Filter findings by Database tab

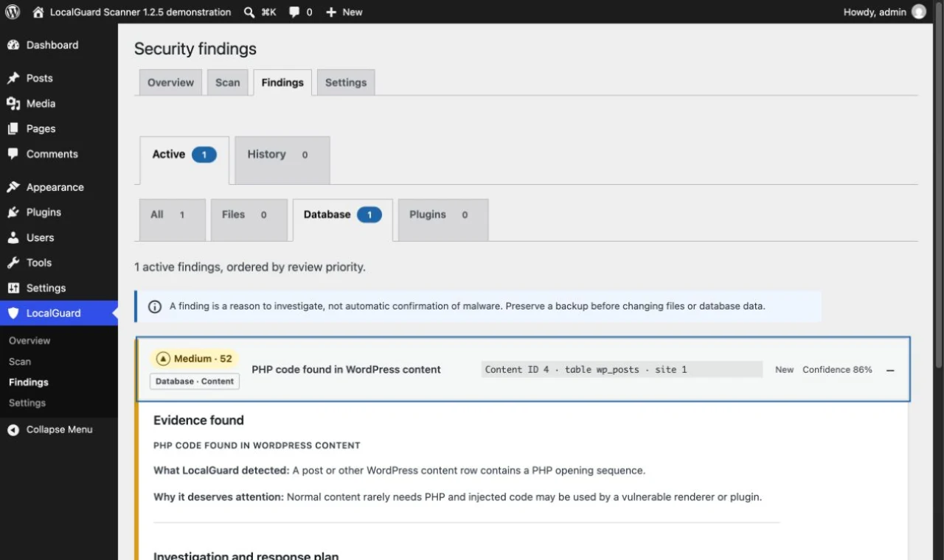pyautogui.click(x=343, y=220)
